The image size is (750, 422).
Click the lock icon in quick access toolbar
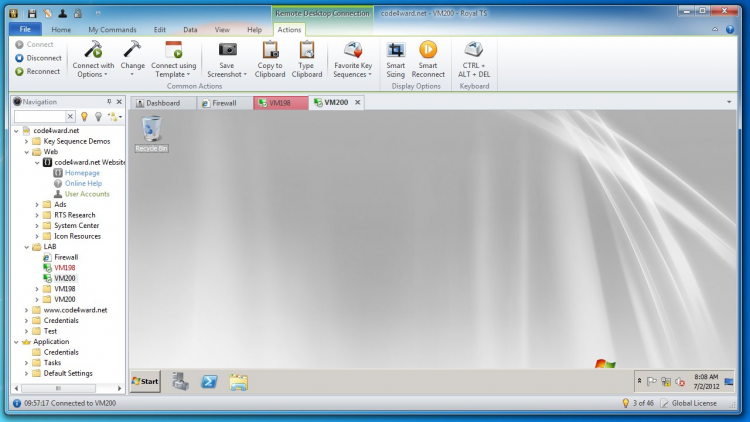click(78, 13)
